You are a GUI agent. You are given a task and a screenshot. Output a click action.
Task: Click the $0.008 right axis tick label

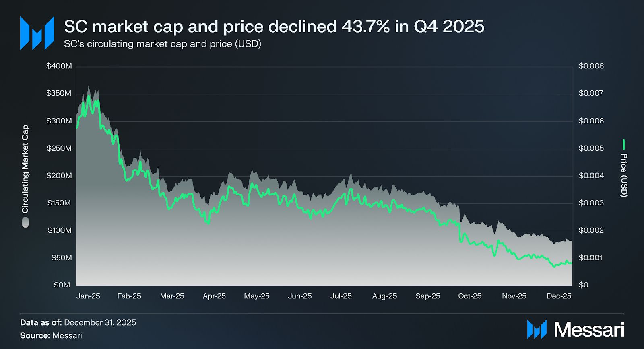click(591, 66)
